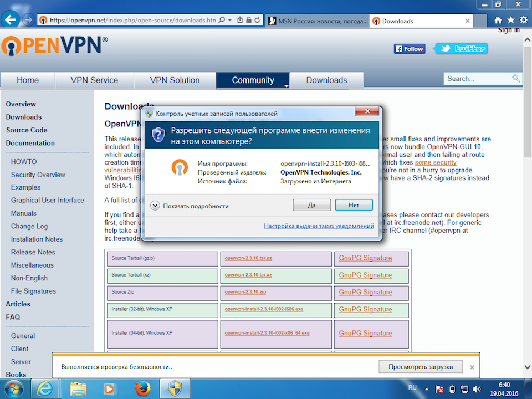Screen dimensions: 532x399
Task: Click Internet Explorer taskbar icon
Action: [45, 389]
